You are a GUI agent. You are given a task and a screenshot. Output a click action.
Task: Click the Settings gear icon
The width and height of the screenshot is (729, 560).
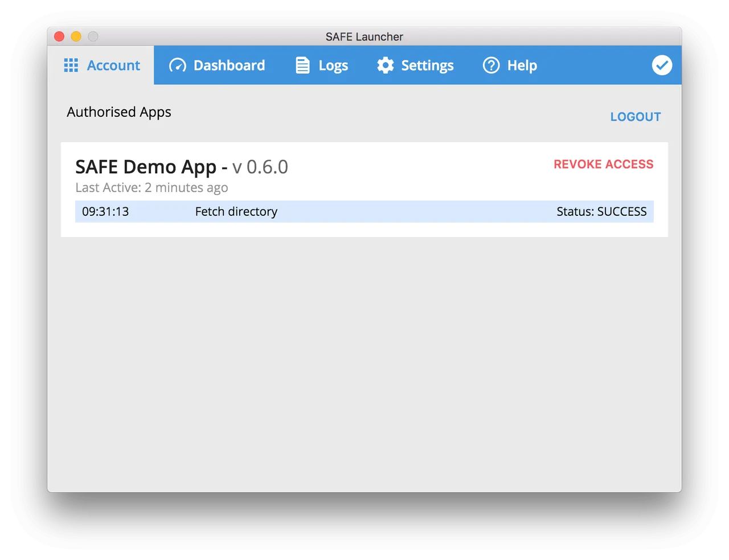point(386,66)
